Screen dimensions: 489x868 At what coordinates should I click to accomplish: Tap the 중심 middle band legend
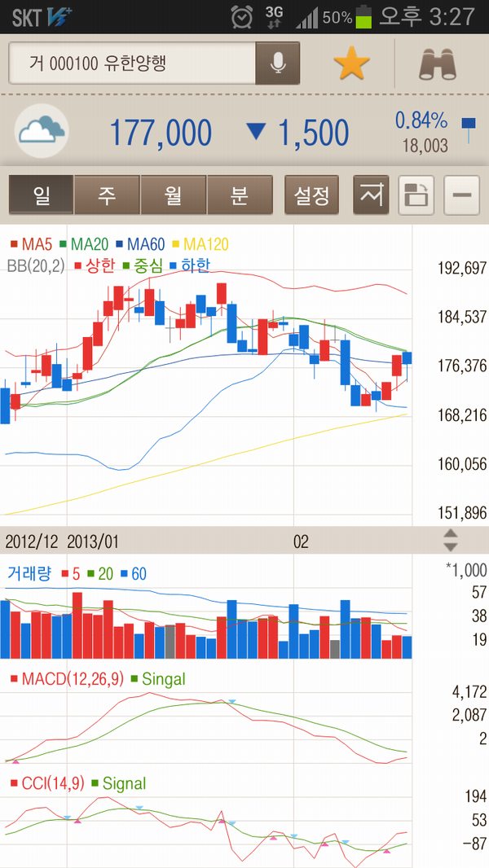[143, 265]
